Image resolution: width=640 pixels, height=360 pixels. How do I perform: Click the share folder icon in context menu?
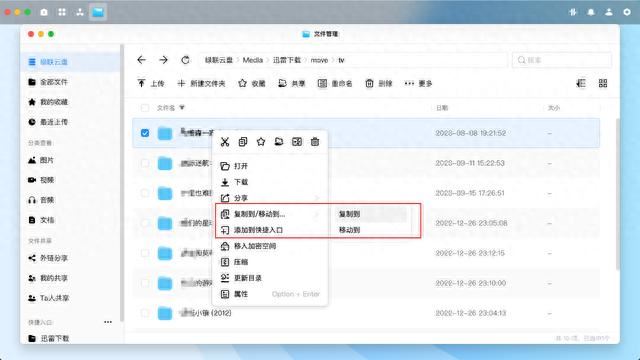(x=279, y=142)
